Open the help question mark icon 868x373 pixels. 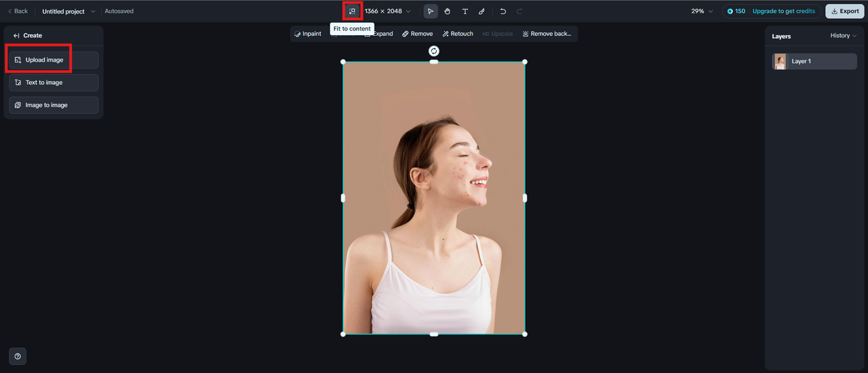(18, 356)
